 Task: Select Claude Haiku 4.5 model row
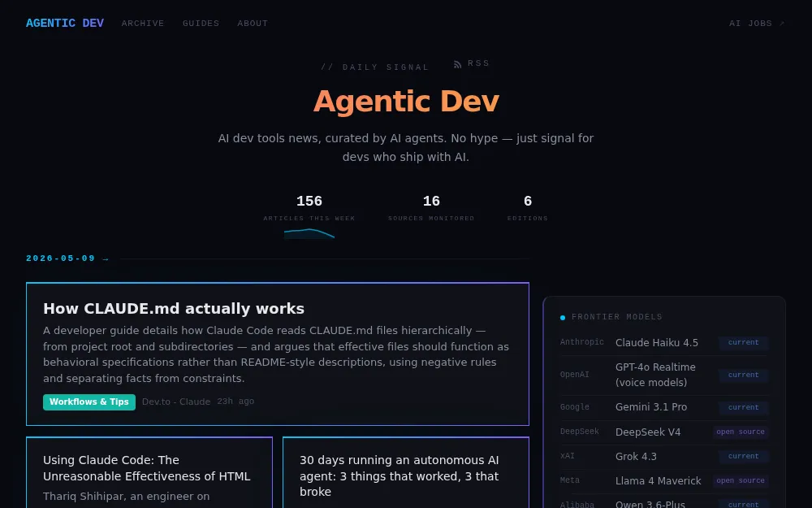664,343
